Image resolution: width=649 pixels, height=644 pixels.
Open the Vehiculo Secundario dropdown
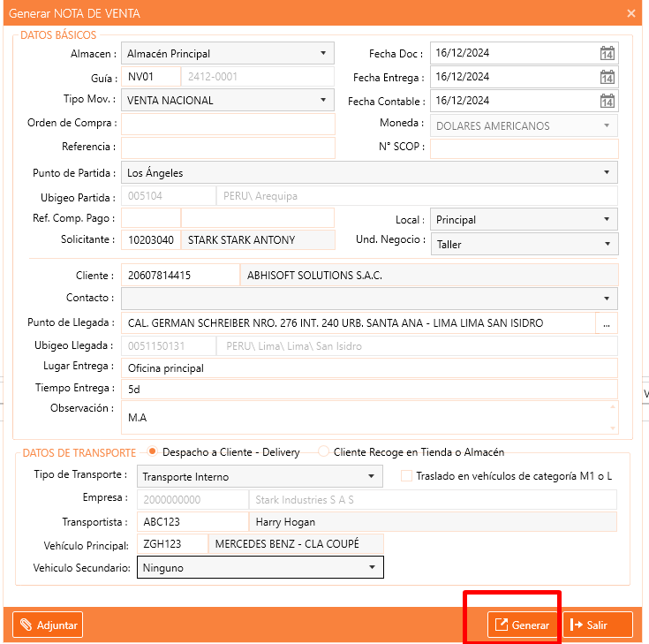click(x=260, y=567)
